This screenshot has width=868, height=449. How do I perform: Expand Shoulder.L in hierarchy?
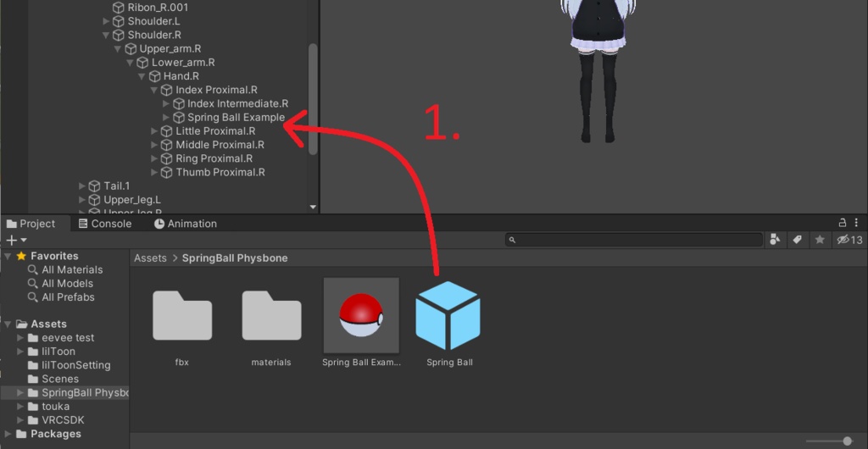tap(106, 21)
